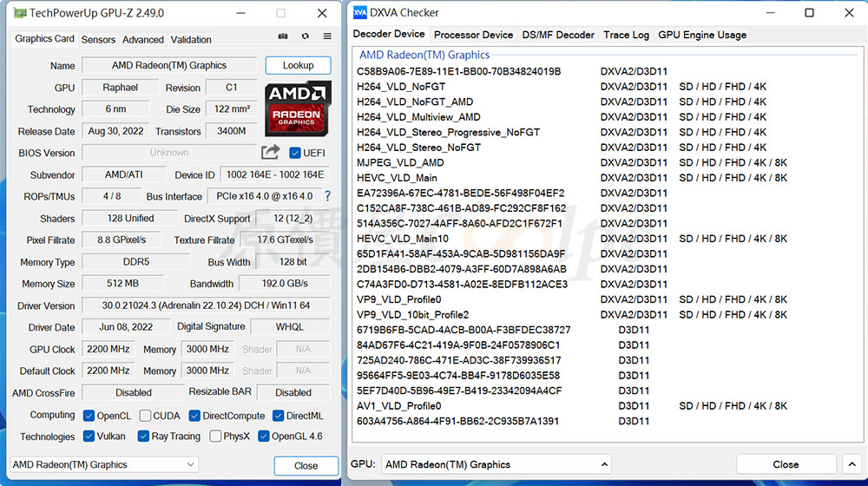This screenshot has width=868, height=486.
Task: Click the Bandwidth 192.0 GB/s value
Action: (x=285, y=284)
